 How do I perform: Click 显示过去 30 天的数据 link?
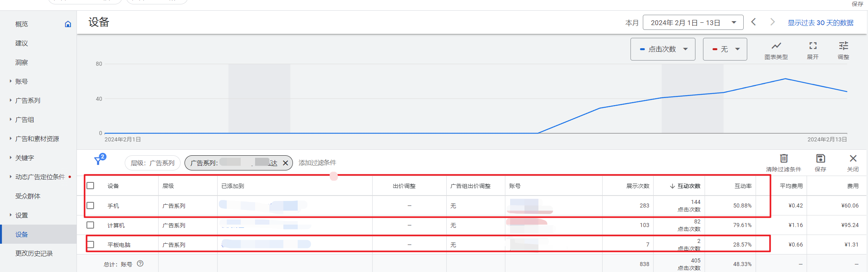tap(820, 23)
